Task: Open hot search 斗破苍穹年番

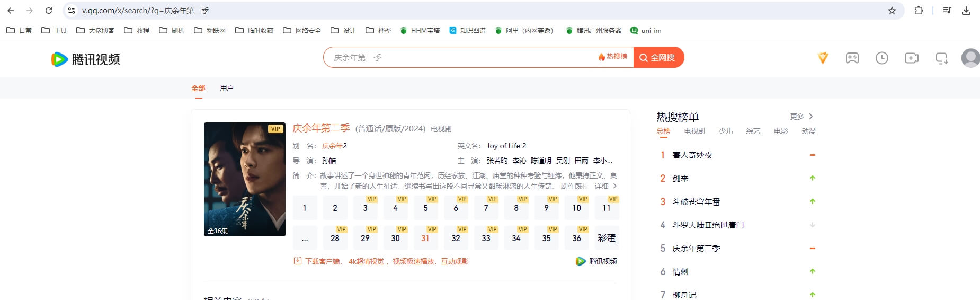Action: point(696,202)
